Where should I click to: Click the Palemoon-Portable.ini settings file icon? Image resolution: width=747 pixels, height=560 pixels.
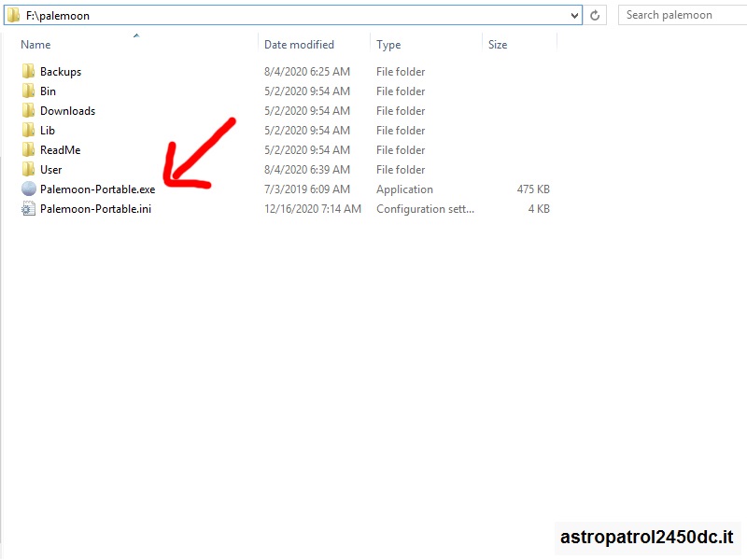click(x=28, y=208)
